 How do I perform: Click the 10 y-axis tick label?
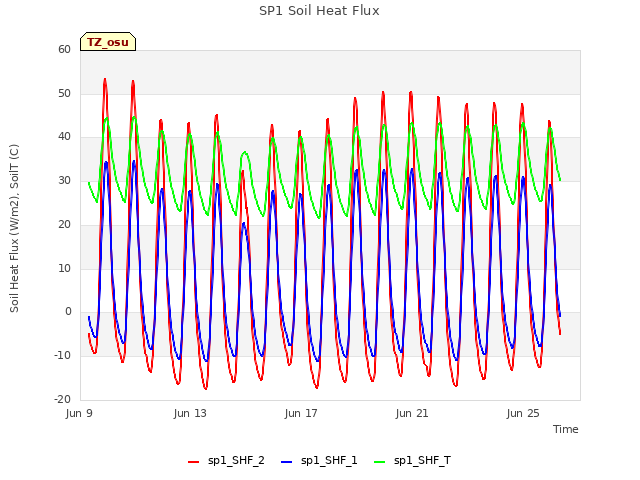(x=64, y=268)
